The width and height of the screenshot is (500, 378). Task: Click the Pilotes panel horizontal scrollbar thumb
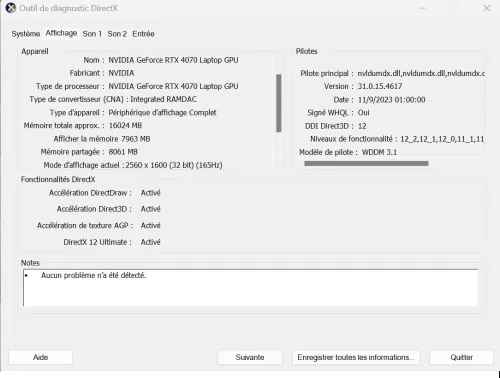pos(366,163)
